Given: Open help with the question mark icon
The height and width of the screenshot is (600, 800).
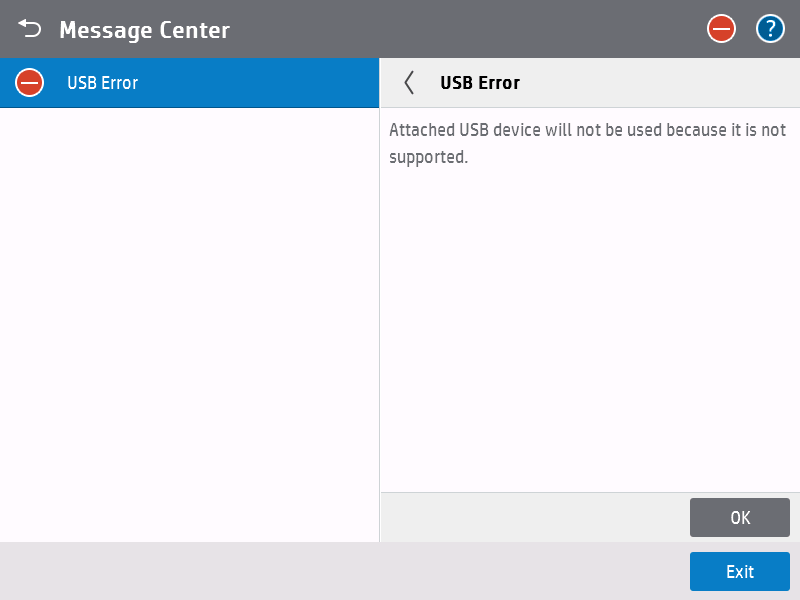Looking at the screenshot, I should 769,29.
